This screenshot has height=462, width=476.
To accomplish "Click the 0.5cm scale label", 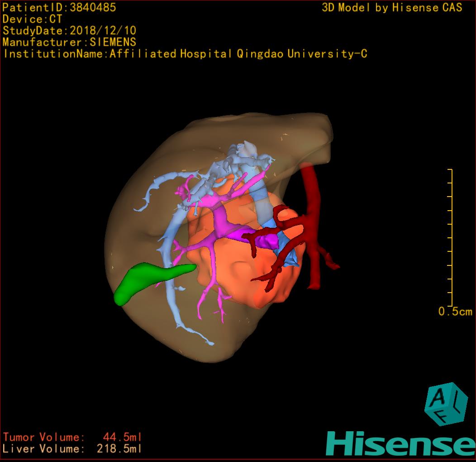I will pyautogui.click(x=455, y=312).
